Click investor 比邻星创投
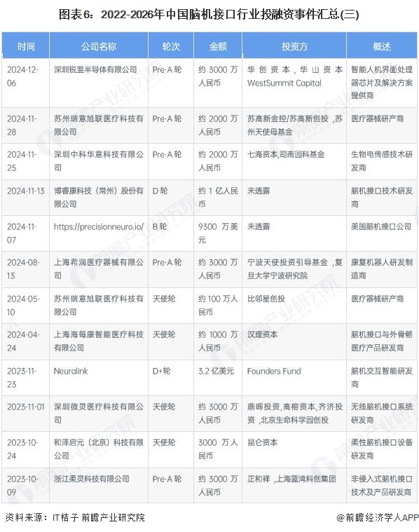419x532 pixels. click(266, 299)
